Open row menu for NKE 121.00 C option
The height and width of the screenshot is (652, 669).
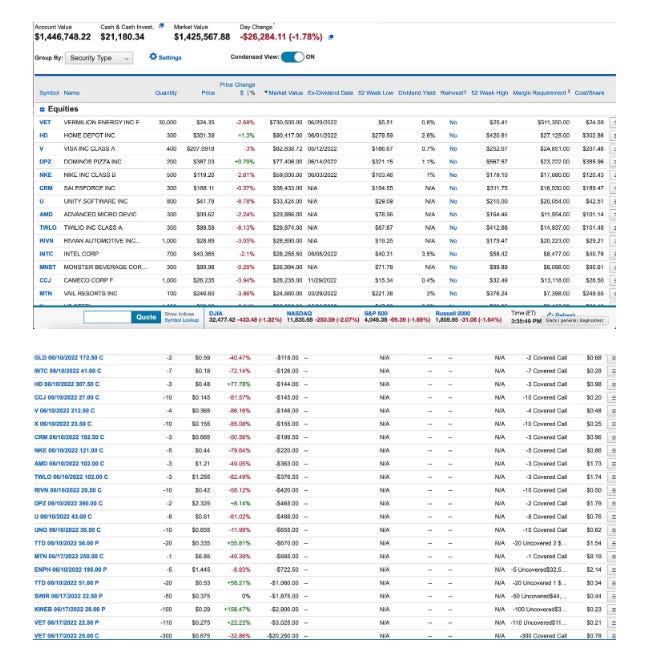(614, 451)
